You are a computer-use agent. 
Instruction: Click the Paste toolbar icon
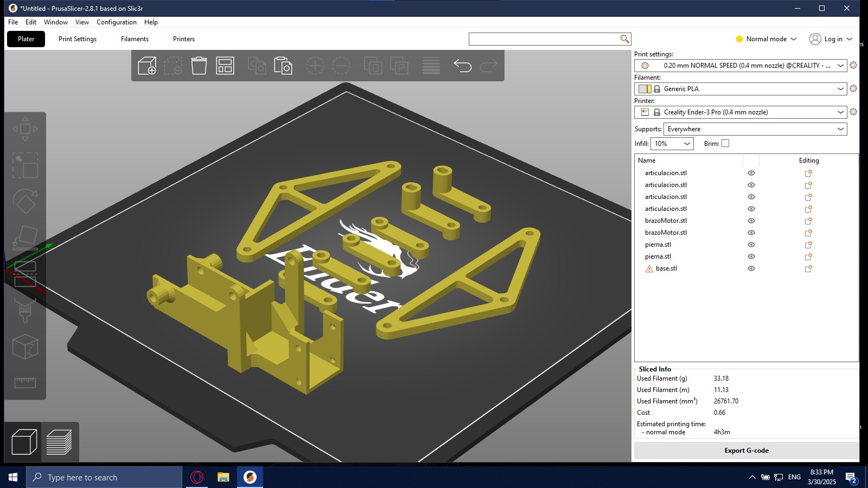283,66
